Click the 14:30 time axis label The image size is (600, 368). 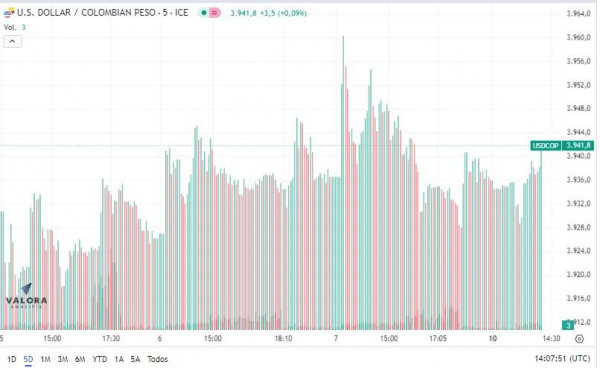pyautogui.click(x=551, y=339)
